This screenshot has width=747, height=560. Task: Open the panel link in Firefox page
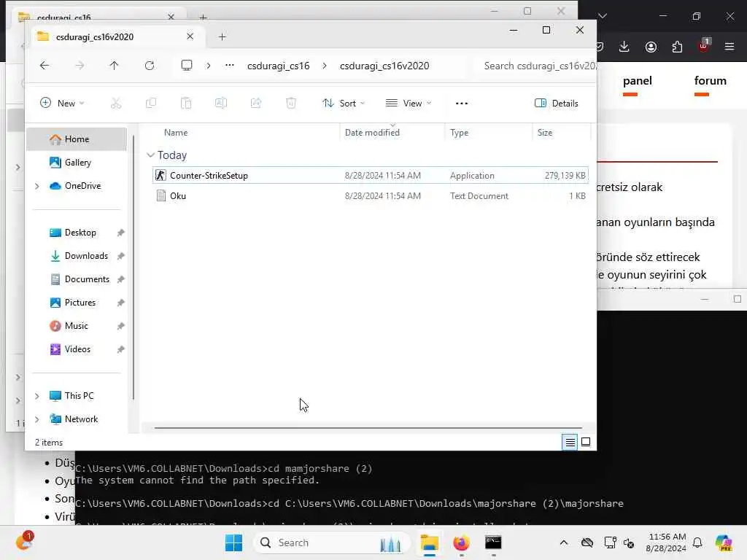coord(637,81)
